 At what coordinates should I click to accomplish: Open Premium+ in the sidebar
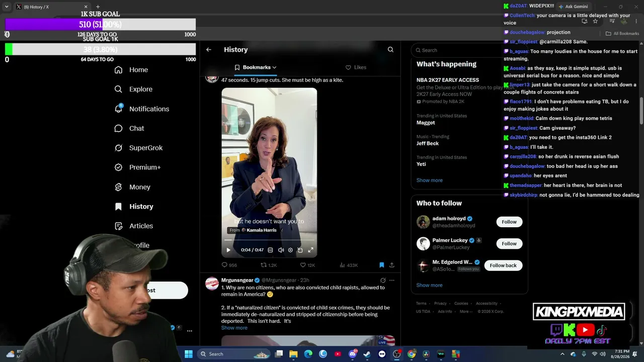137,167
